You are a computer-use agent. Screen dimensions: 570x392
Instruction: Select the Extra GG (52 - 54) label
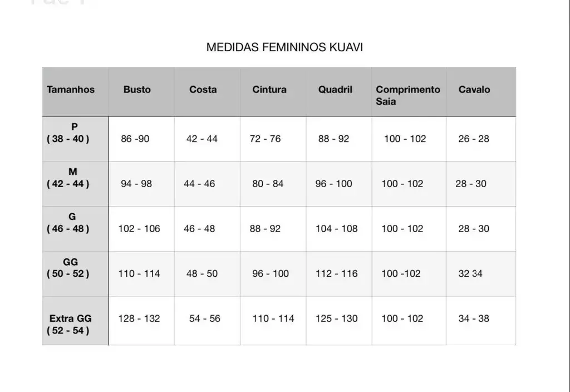coord(69,325)
